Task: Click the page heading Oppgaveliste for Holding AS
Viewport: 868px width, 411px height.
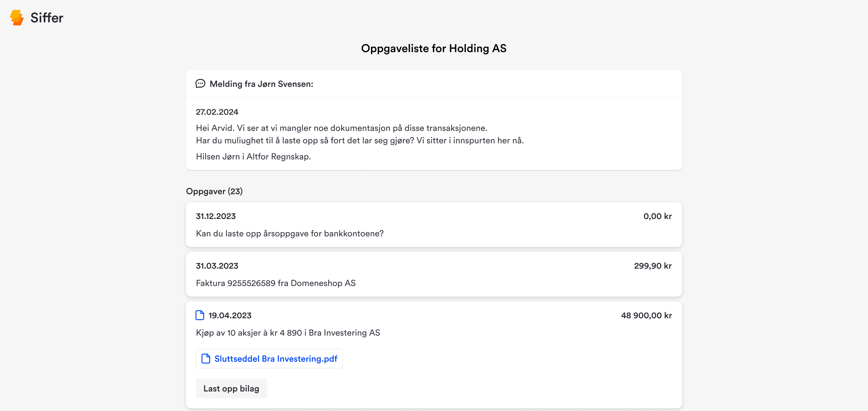Action: click(x=434, y=49)
